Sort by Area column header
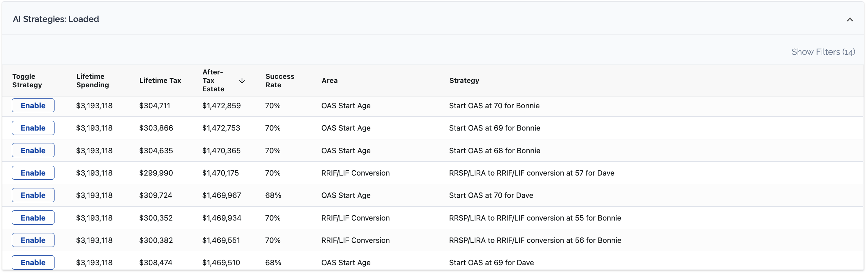Image resolution: width=868 pixels, height=274 pixels. coord(329,81)
